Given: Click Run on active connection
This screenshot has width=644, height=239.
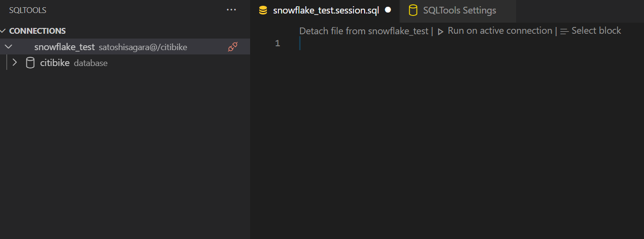Looking at the screenshot, I should click(x=500, y=31).
